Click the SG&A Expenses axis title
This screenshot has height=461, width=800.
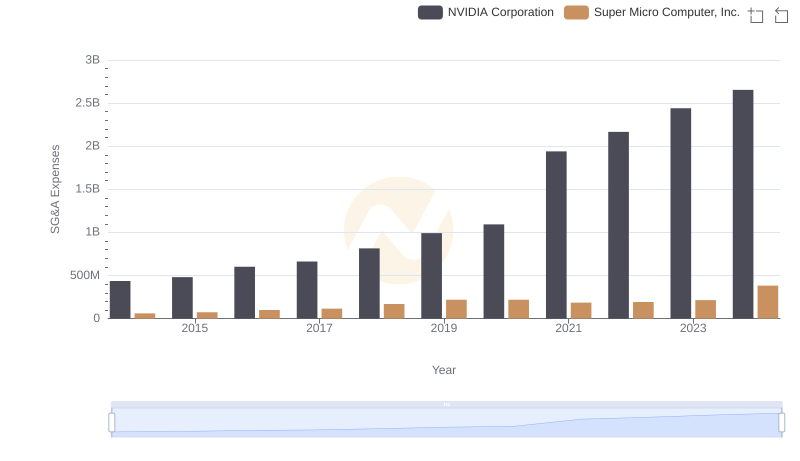pyautogui.click(x=55, y=189)
